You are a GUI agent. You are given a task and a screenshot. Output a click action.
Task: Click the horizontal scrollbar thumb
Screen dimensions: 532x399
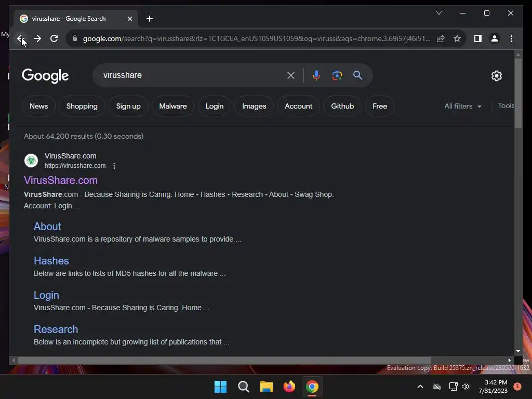pyautogui.click(x=224, y=360)
